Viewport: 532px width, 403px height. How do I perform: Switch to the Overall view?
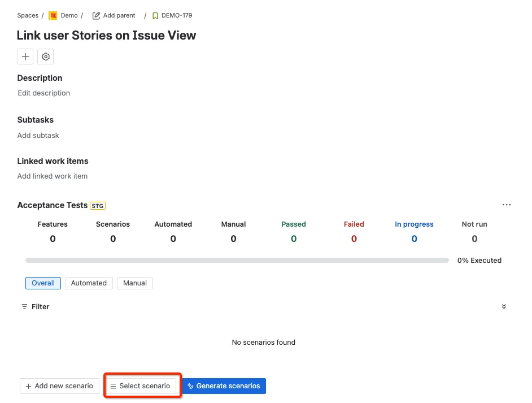(x=43, y=283)
